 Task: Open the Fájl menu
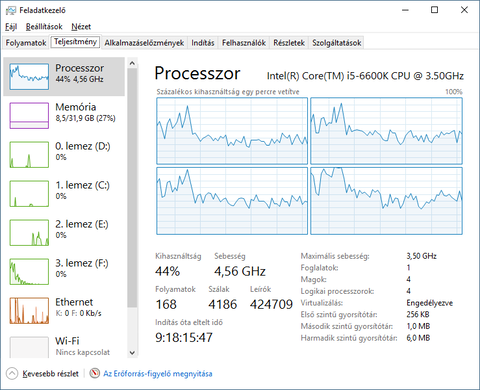pyautogui.click(x=11, y=27)
